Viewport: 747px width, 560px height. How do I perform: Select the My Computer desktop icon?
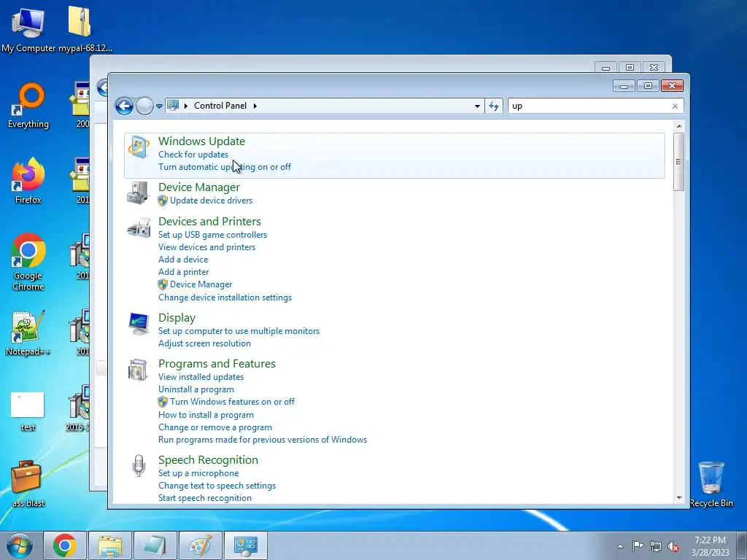(x=28, y=29)
